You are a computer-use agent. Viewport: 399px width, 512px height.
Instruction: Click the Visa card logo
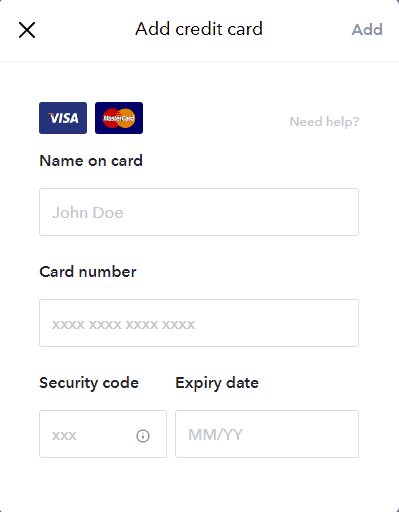pyautogui.click(x=63, y=118)
